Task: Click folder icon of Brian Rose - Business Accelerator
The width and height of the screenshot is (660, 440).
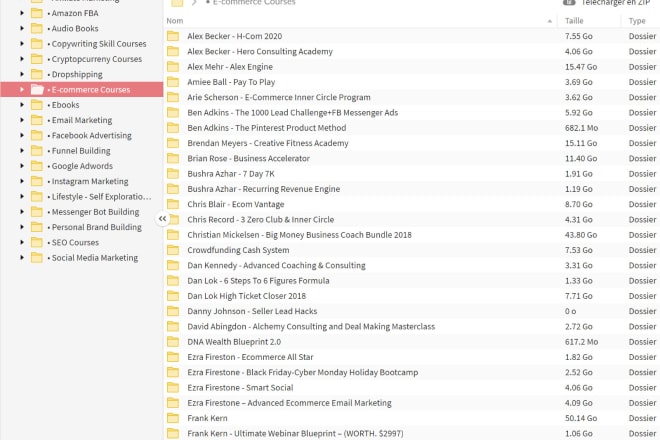Action: [173, 158]
